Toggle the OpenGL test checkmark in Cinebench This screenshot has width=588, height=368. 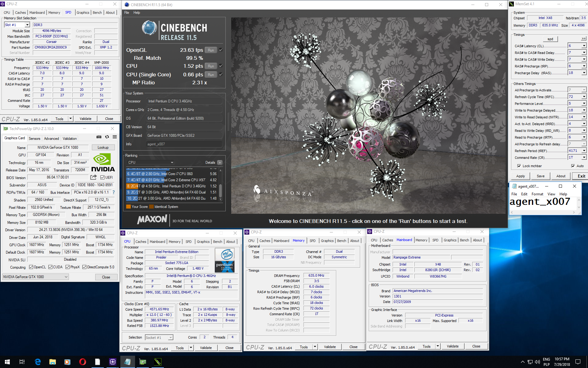tap(221, 50)
